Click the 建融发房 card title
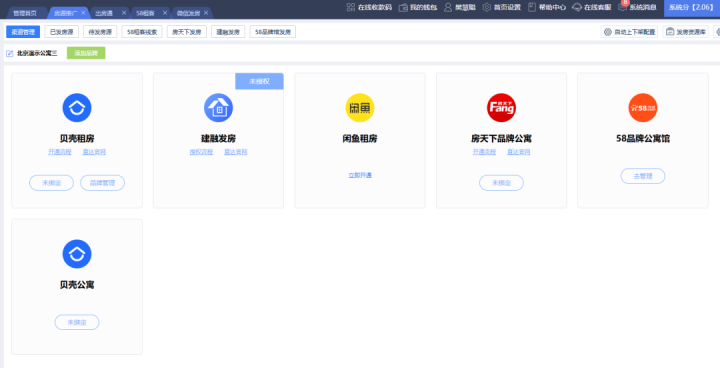Viewport: 720px width, 368px height. click(219, 138)
